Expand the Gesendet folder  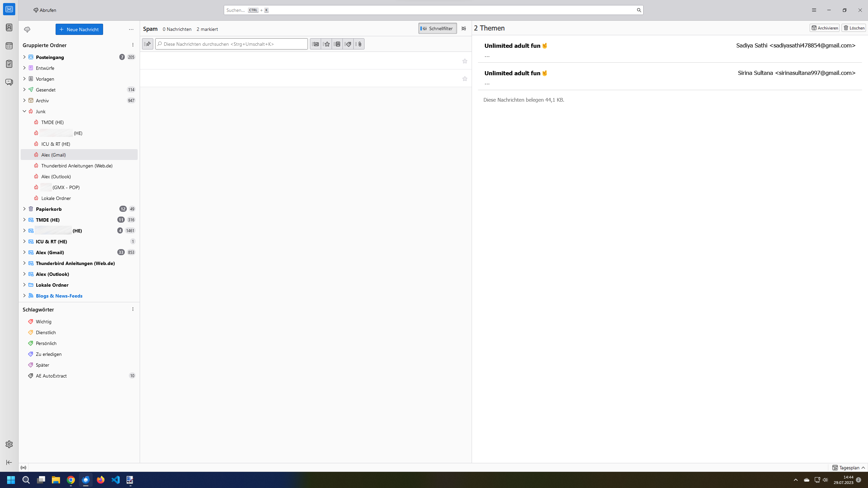tap(24, 89)
